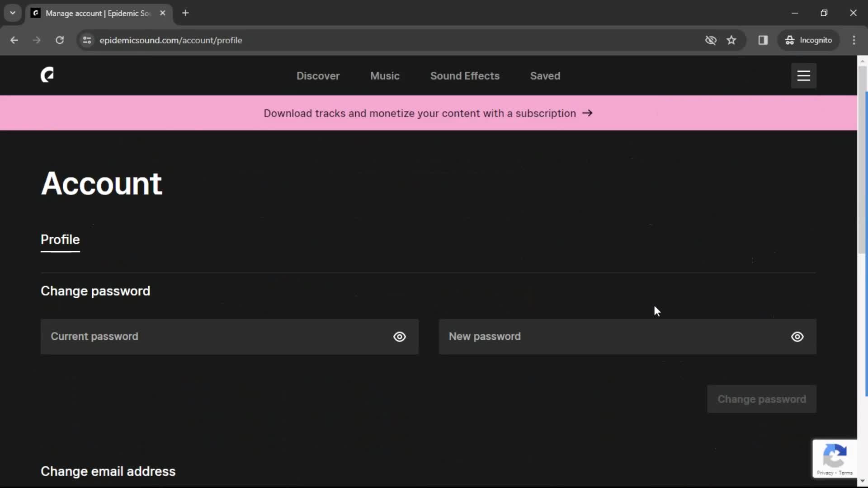The width and height of the screenshot is (868, 488).
Task: Click the New password input field
Action: tap(628, 336)
